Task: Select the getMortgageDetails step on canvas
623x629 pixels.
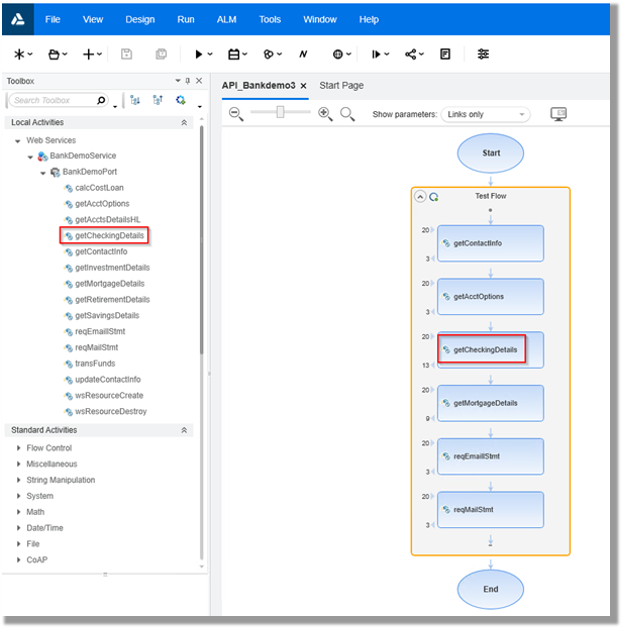Action: (x=490, y=403)
